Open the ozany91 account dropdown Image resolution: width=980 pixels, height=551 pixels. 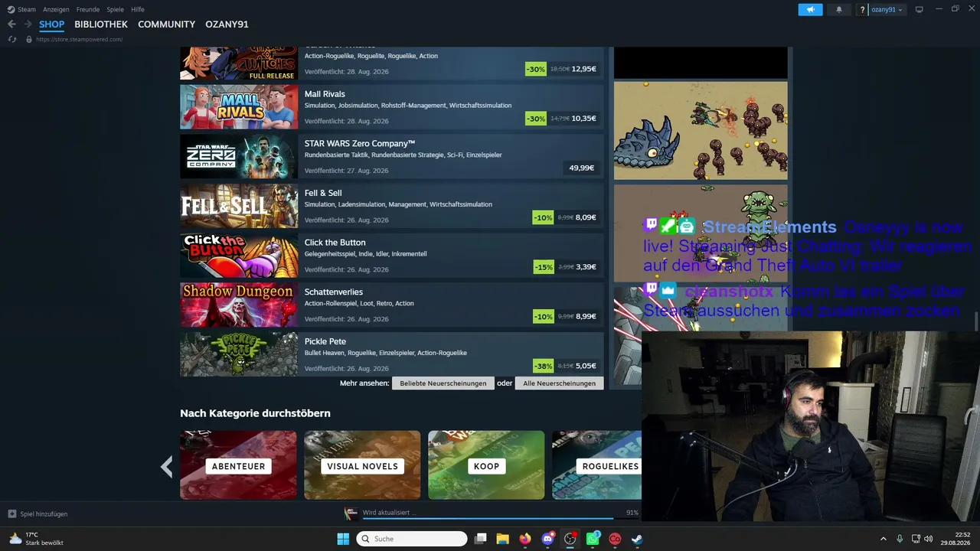887,10
